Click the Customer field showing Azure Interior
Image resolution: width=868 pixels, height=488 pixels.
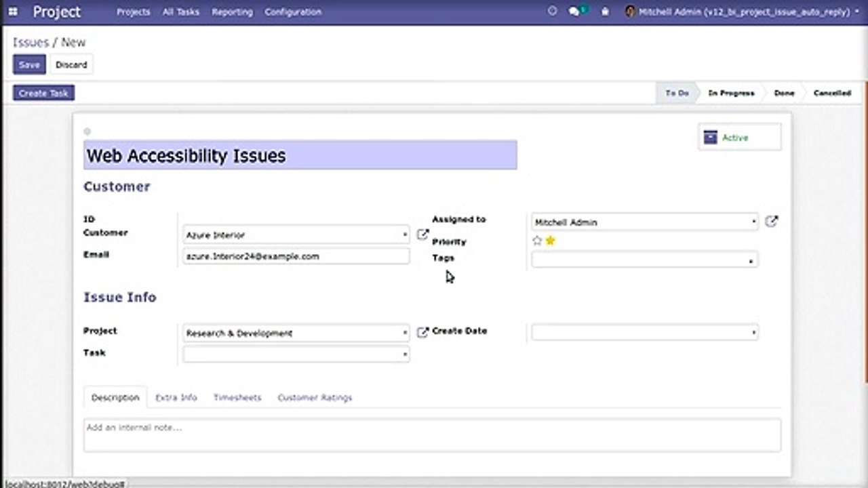[296, 235]
